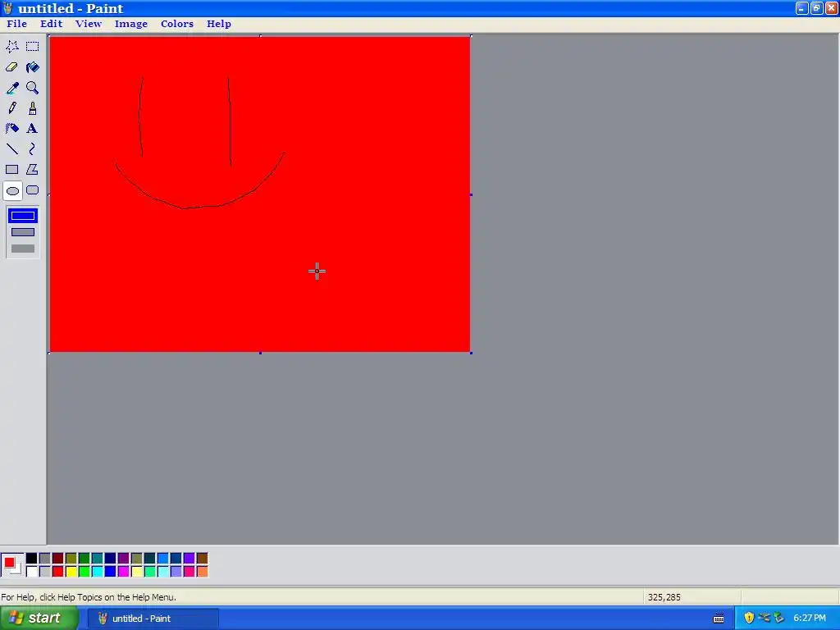Image resolution: width=840 pixels, height=630 pixels.
Task: Open the Image menu
Action: click(130, 24)
